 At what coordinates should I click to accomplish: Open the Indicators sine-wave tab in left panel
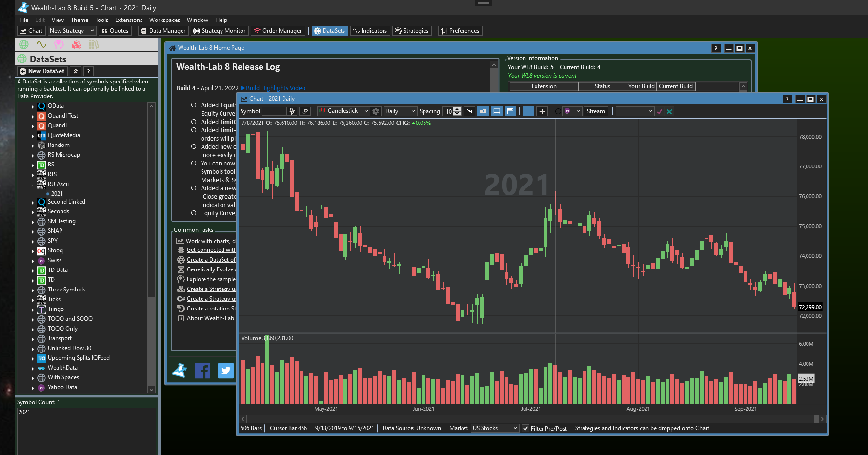pyautogui.click(x=41, y=44)
